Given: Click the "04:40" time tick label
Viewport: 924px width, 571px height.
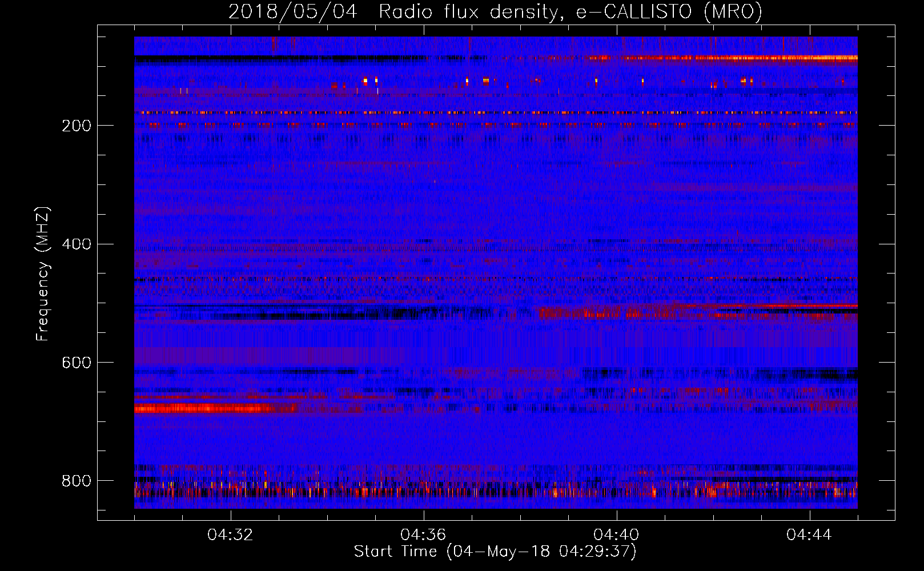Looking at the screenshot, I should [x=617, y=535].
